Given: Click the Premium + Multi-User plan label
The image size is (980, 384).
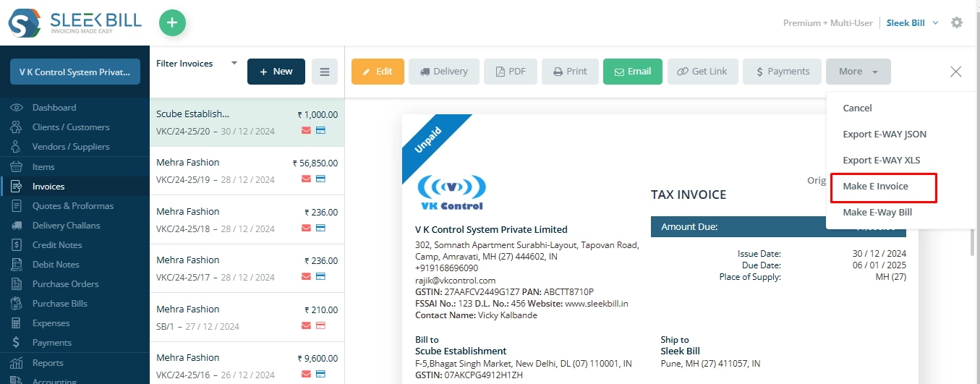Looking at the screenshot, I should coord(827,23).
